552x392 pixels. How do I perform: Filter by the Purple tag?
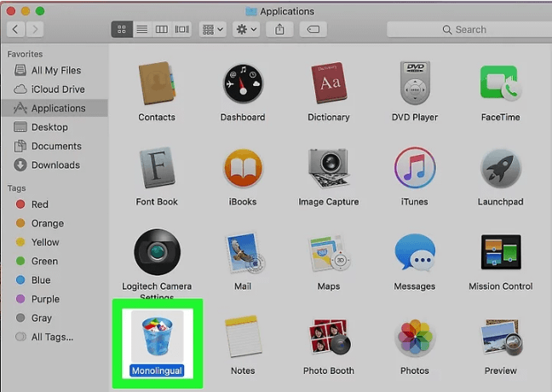55,299
